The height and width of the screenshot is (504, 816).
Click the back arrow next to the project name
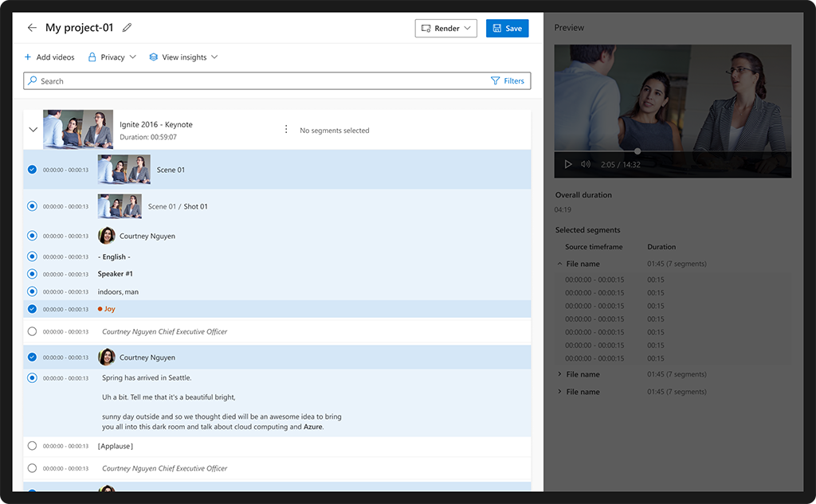32,26
